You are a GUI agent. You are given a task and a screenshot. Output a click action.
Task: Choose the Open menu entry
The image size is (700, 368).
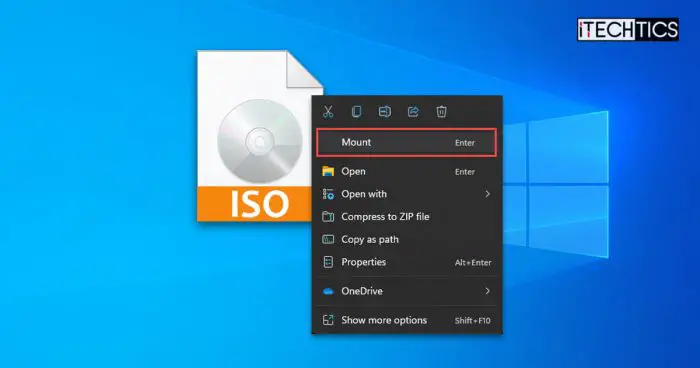pos(407,171)
